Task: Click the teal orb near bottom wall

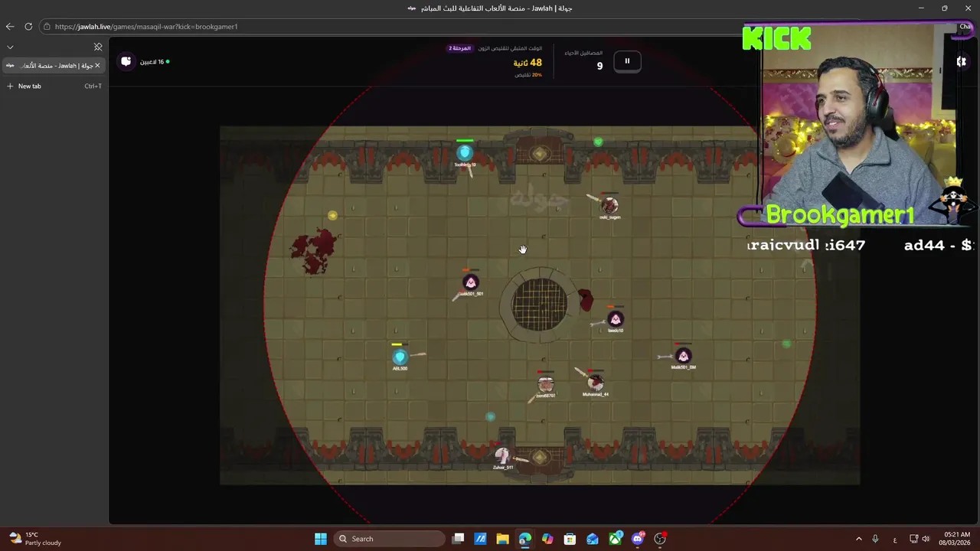Action: tap(491, 417)
